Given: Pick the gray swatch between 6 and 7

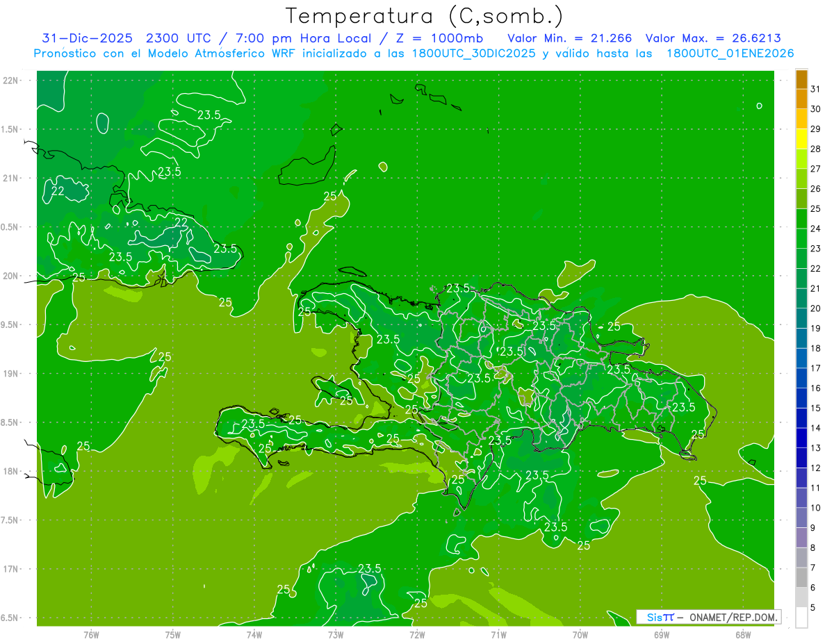Looking at the screenshot, I should 801,578.
